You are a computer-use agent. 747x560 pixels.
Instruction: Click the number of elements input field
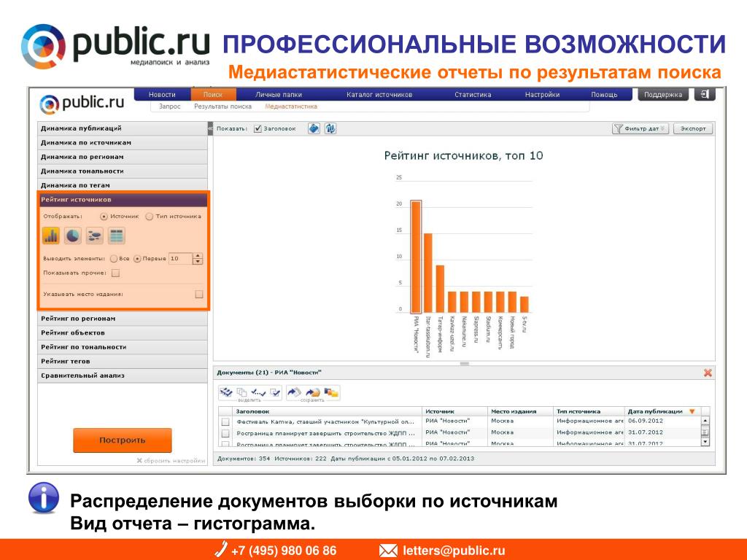pos(181,259)
